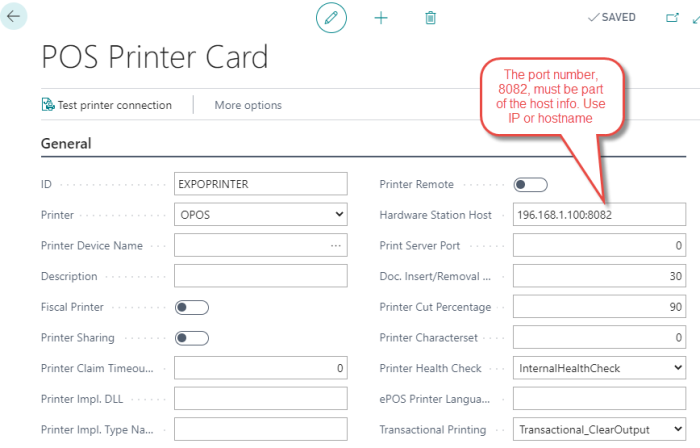Click the Doc. Insert/Removal field showing 30
This screenshot has width=700, height=448.
[599, 276]
